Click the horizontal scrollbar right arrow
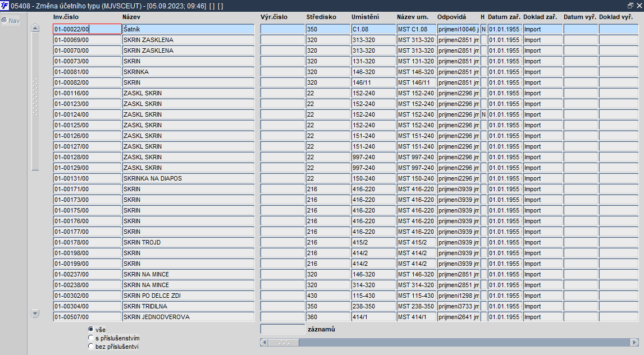Viewport: 644px width, 355px height. [634, 342]
